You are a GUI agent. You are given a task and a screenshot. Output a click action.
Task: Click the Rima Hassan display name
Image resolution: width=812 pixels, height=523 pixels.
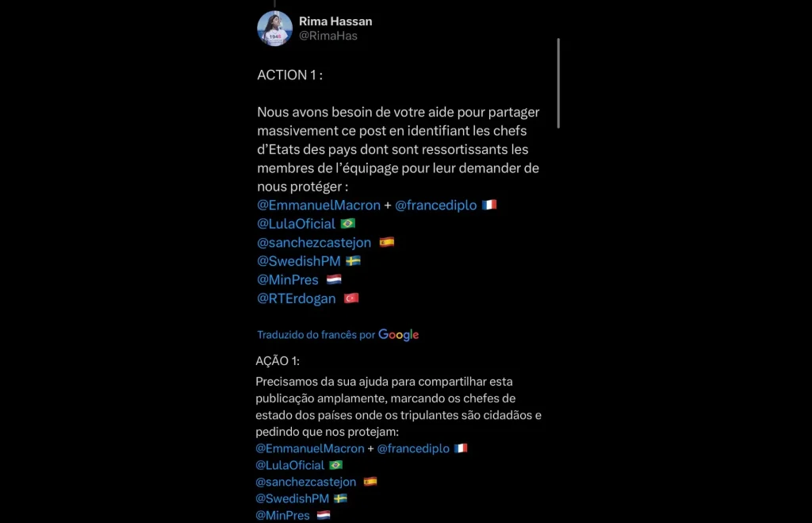[x=335, y=21]
